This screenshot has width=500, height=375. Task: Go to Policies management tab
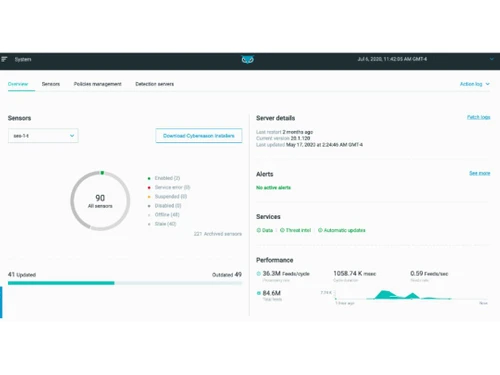(x=98, y=84)
